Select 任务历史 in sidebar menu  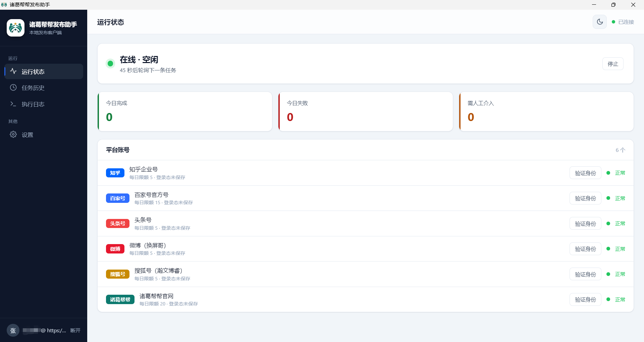click(x=44, y=88)
